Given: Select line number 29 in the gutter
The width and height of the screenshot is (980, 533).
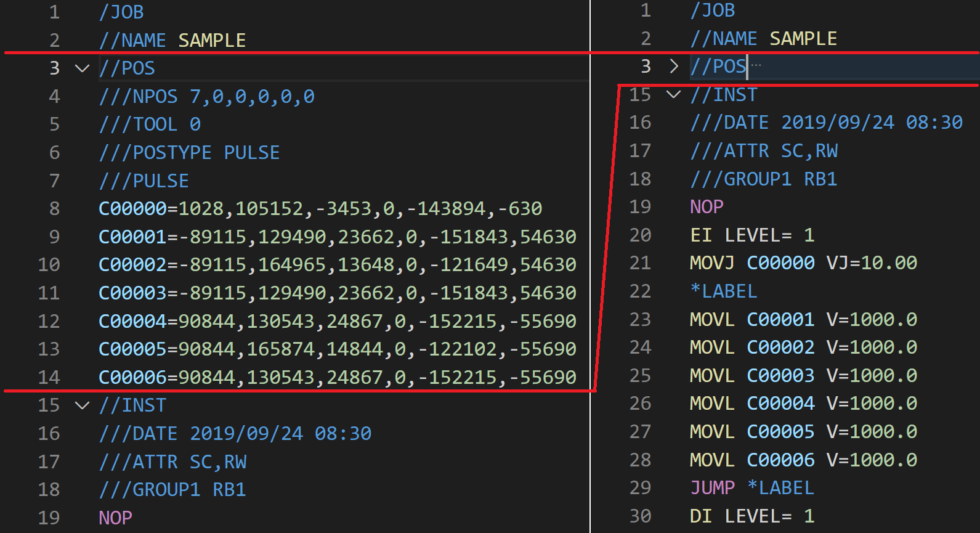Looking at the screenshot, I should [640, 488].
